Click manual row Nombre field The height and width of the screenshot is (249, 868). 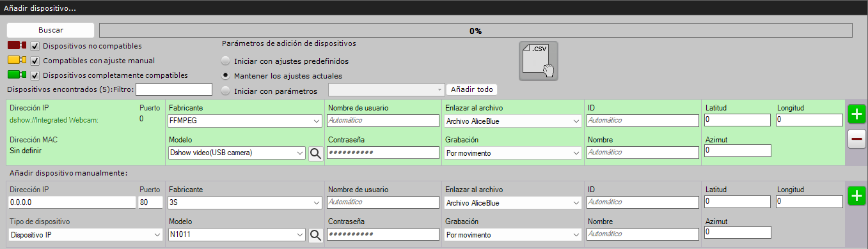point(643,234)
